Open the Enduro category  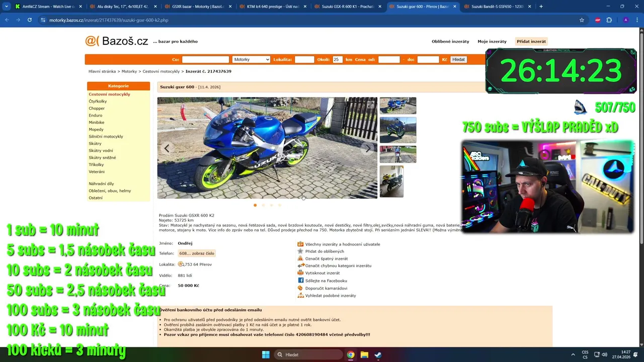[x=96, y=115]
